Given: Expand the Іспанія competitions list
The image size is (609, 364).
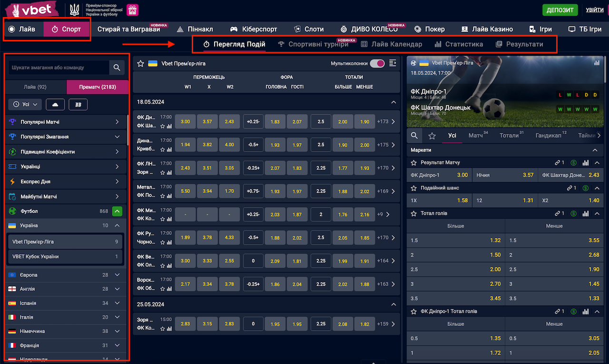Looking at the screenshot, I should (117, 303).
